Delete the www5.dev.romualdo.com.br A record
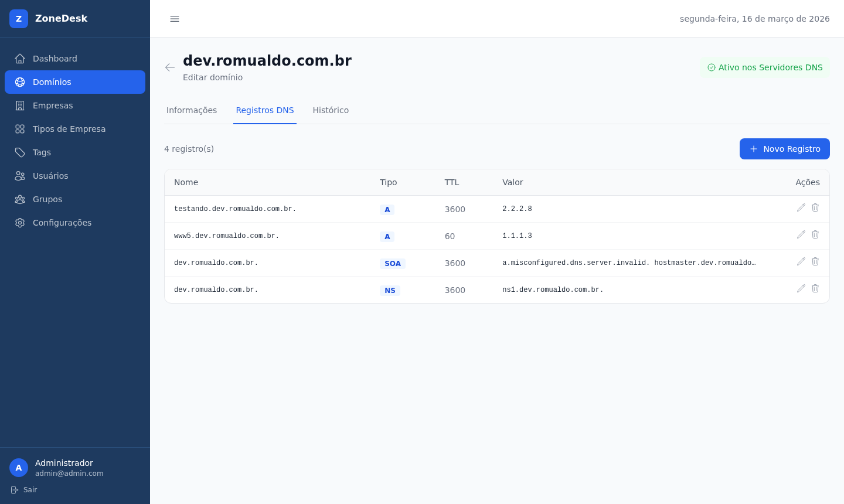844x504 pixels. click(x=815, y=234)
